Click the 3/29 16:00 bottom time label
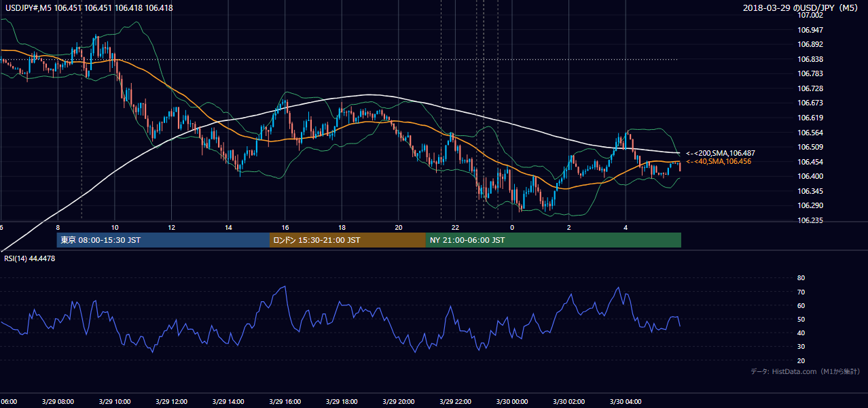 point(285,401)
